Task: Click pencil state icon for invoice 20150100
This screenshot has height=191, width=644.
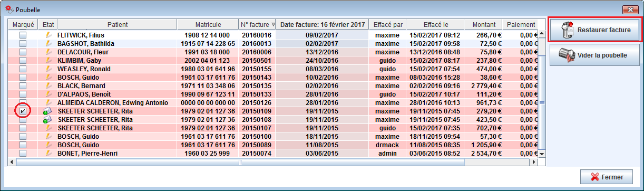Action: point(48,136)
